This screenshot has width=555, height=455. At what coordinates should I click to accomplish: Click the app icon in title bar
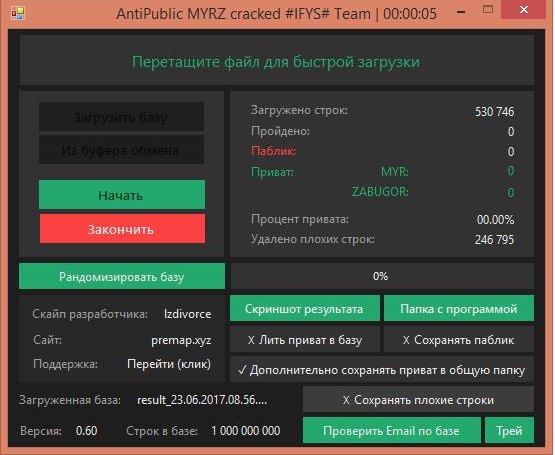(18, 13)
